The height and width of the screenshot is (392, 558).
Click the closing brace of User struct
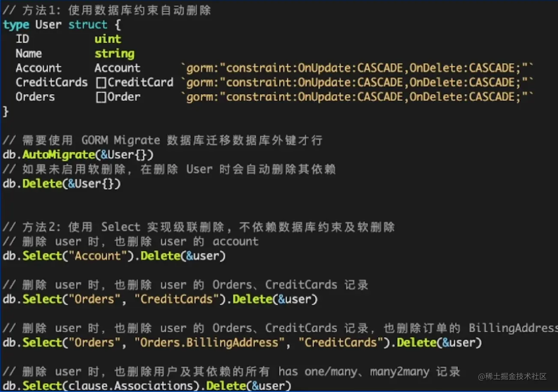point(6,111)
